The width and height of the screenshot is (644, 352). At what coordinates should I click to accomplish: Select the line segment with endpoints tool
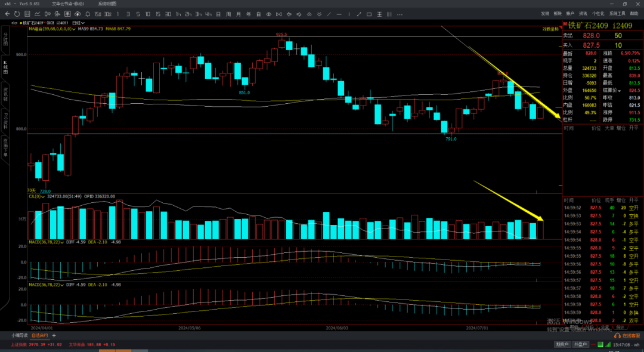[x=359, y=14]
